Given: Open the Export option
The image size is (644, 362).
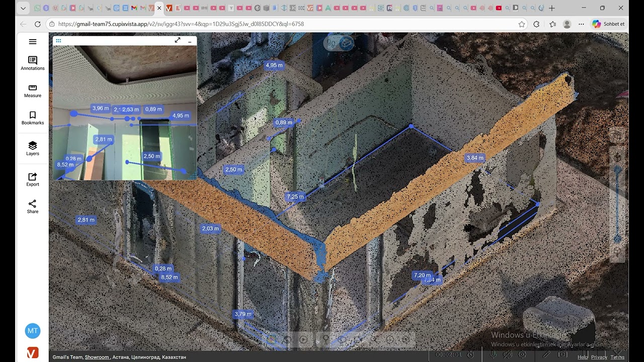Looking at the screenshot, I should coord(33,179).
